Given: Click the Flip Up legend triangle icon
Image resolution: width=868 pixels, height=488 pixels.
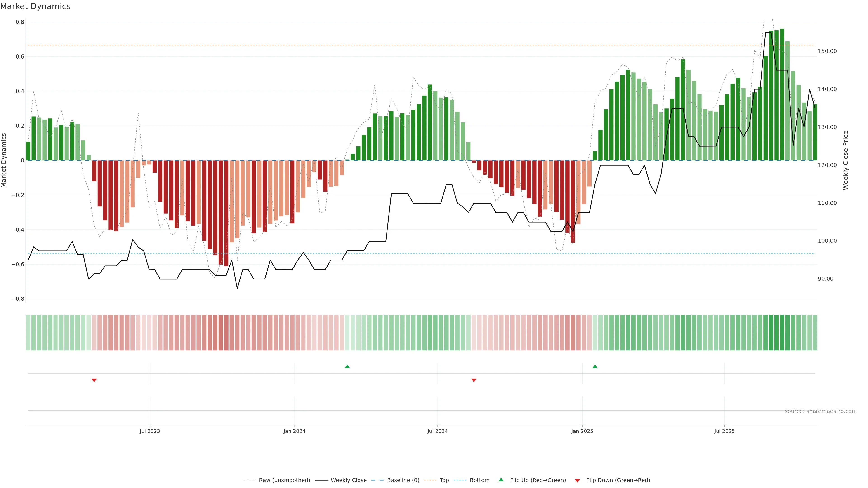Looking at the screenshot, I should point(501,480).
